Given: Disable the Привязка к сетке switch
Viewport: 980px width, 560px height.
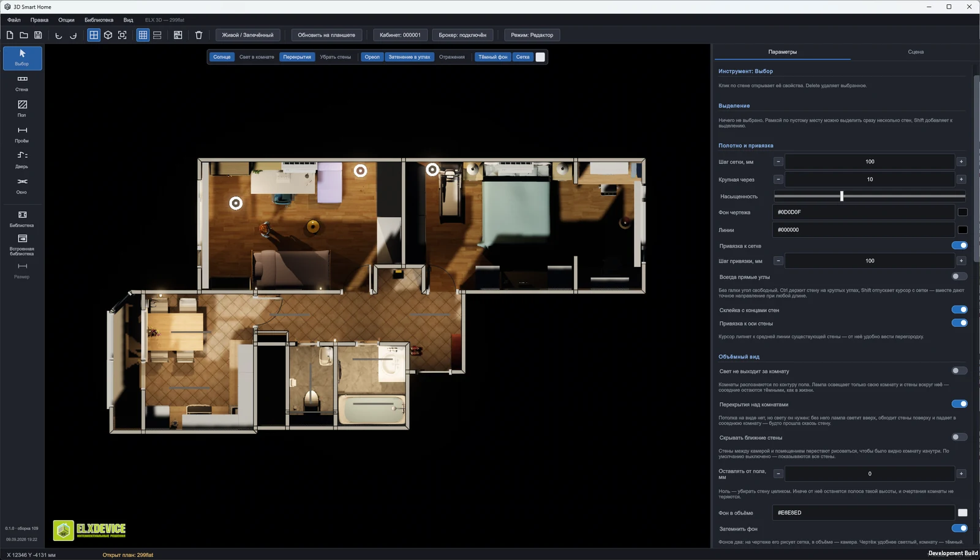Looking at the screenshot, I should click(959, 245).
